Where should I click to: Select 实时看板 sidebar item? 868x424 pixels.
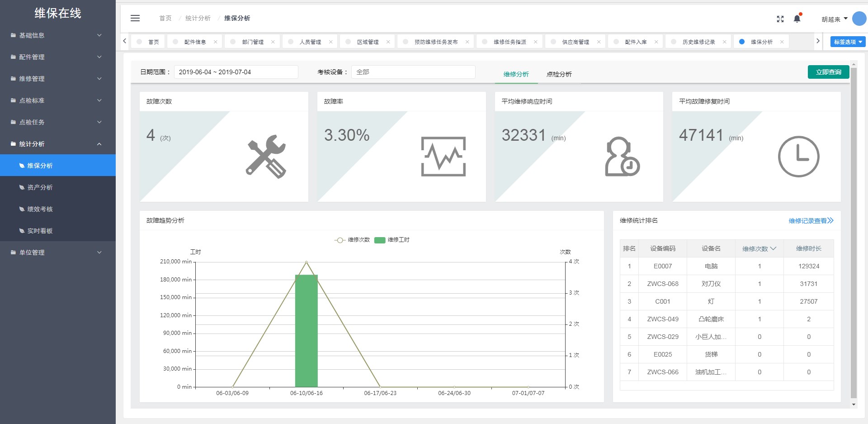coord(58,231)
